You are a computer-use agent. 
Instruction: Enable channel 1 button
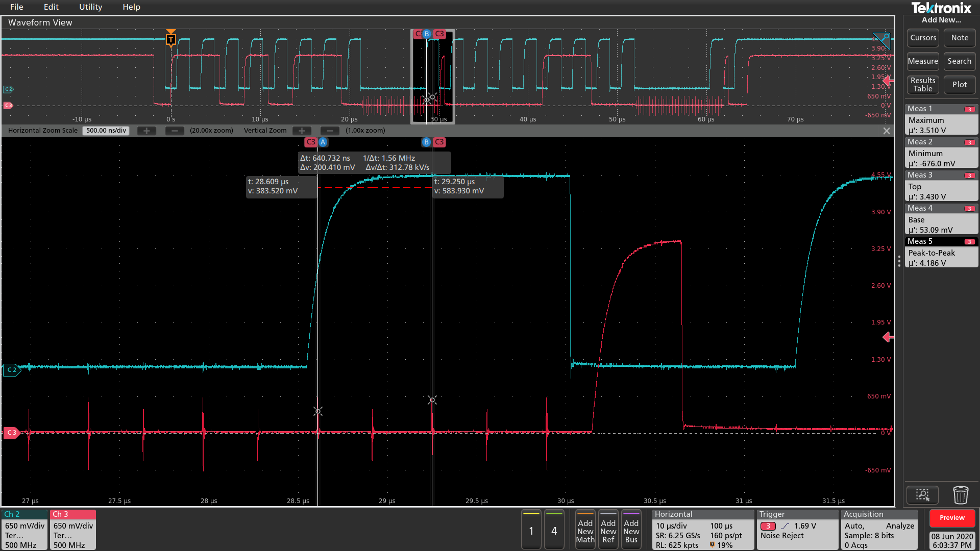point(531,530)
